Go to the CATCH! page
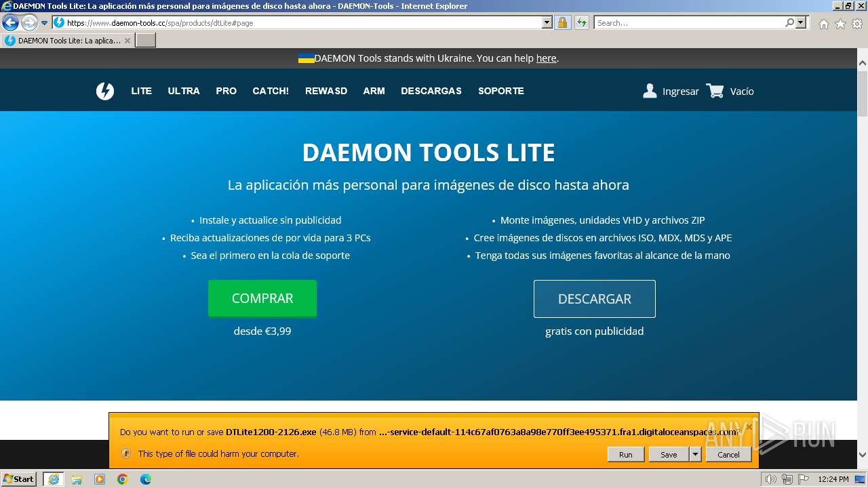868x488 pixels. [x=271, y=91]
